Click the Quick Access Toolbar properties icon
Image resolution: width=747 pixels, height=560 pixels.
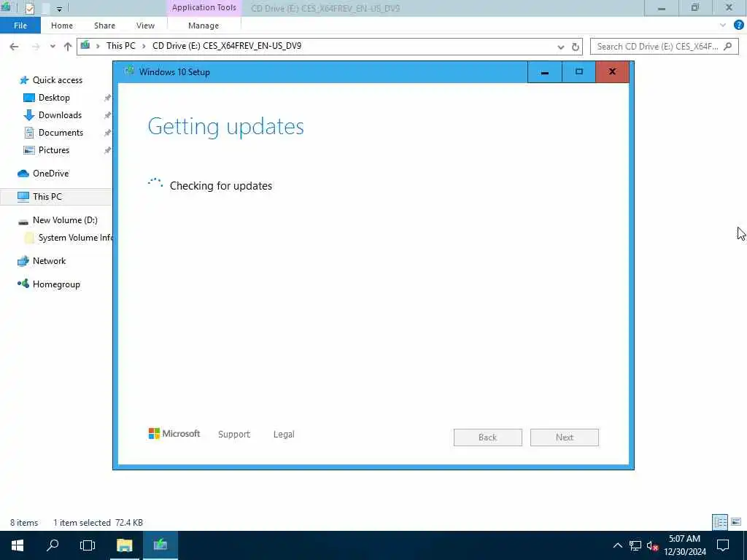pos(29,8)
